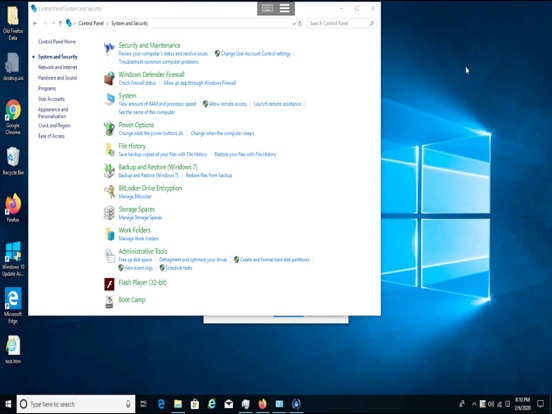The image size is (552, 414).
Task: Open the BitLocker Drive Encryption icon
Action: click(x=109, y=192)
